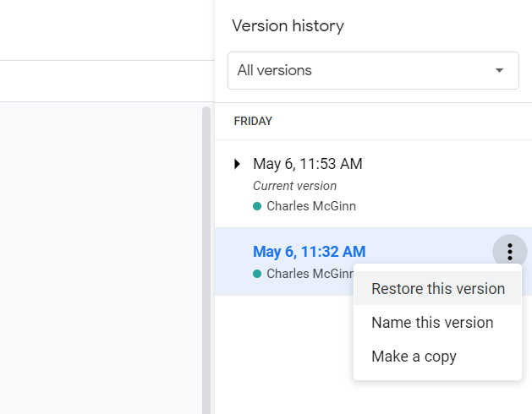Click the dropdown arrow in the versions filter
Screen dimensions: 532x414
[x=499, y=70]
